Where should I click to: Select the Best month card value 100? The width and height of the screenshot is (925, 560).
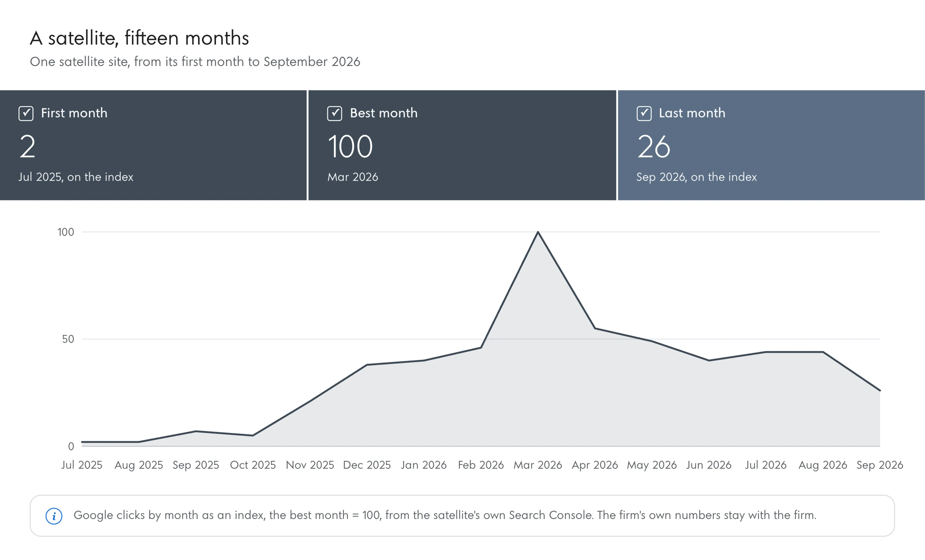coord(350,146)
